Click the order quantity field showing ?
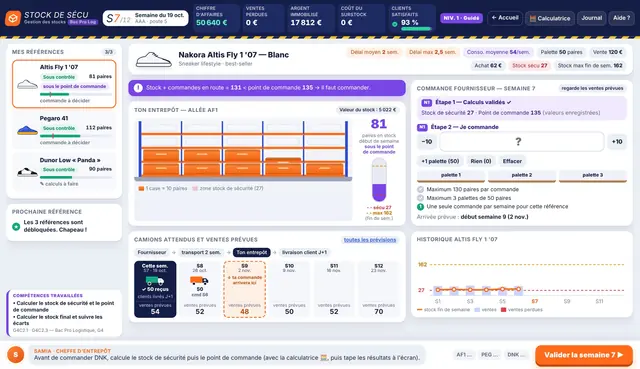640x369 pixels. coord(522,142)
